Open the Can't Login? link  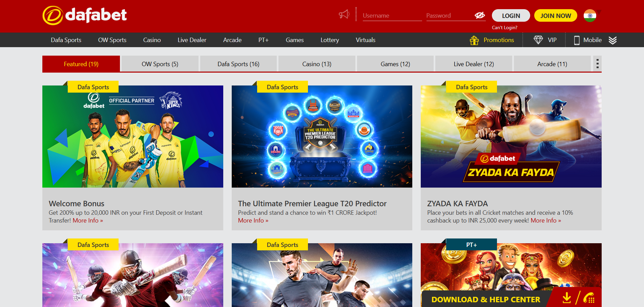(x=504, y=27)
